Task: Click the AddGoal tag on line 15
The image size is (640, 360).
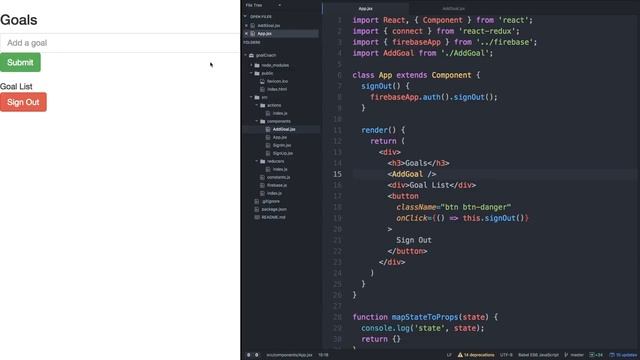Action: click(x=407, y=174)
